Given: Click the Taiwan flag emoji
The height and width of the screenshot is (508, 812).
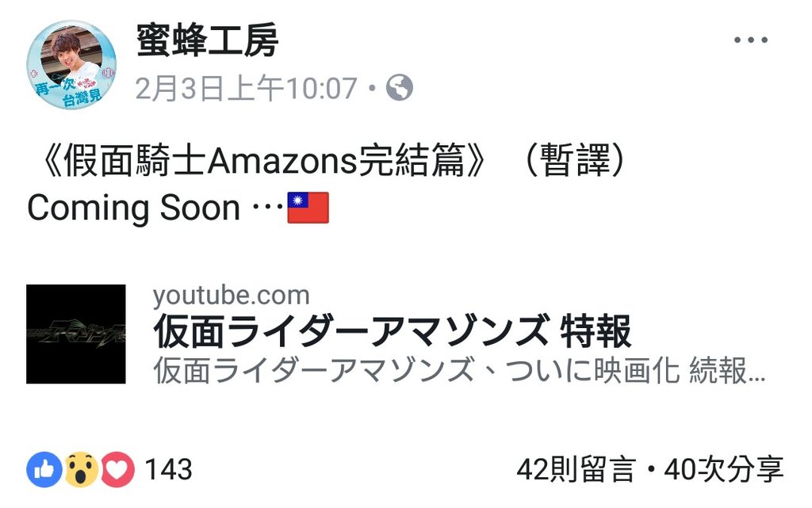Looking at the screenshot, I should coord(308,208).
